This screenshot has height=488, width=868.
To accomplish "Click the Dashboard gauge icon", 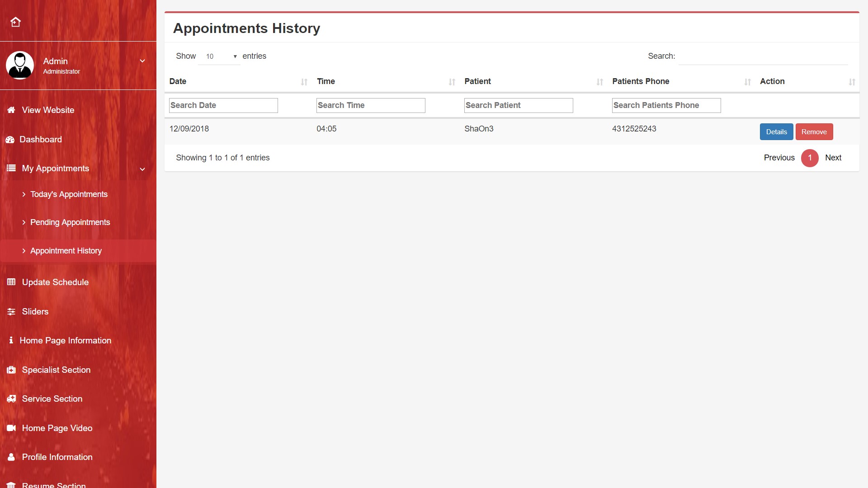I will (10, 140).
